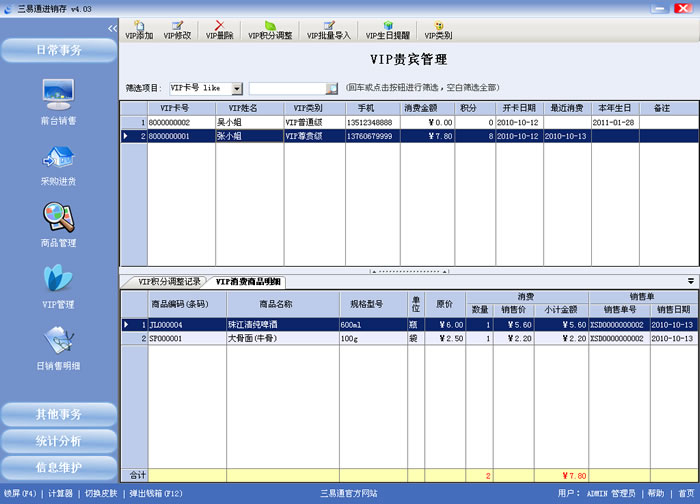Click the 商品编码(条码) column header
The height and width of the screenshot is (504, 700).
click(x=187, y=304)
